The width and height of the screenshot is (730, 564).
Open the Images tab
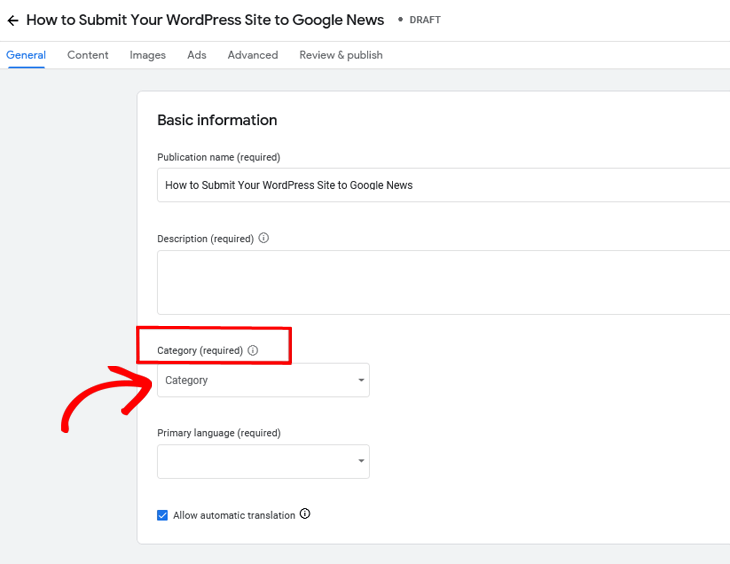(148, 55)
